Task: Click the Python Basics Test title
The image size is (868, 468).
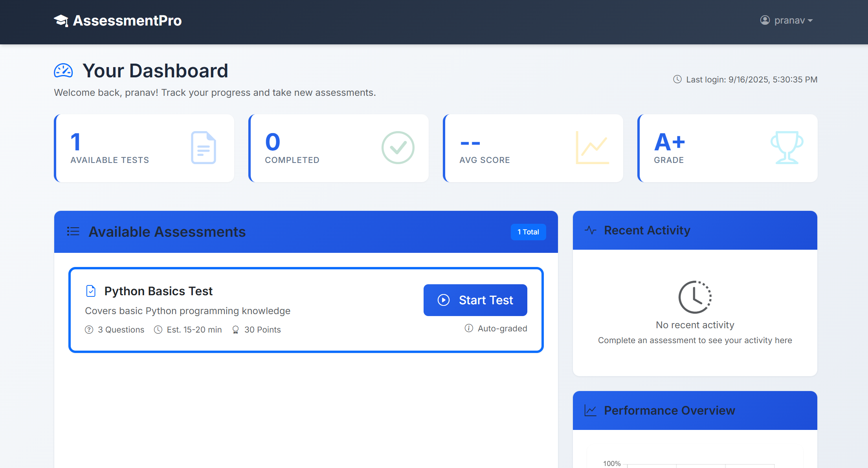Action: pos(159,291)
